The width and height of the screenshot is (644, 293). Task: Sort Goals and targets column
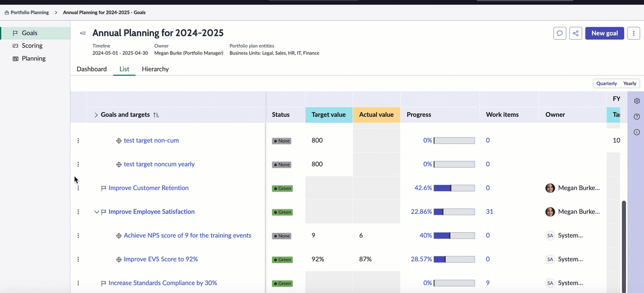click(x=156, y=115)
